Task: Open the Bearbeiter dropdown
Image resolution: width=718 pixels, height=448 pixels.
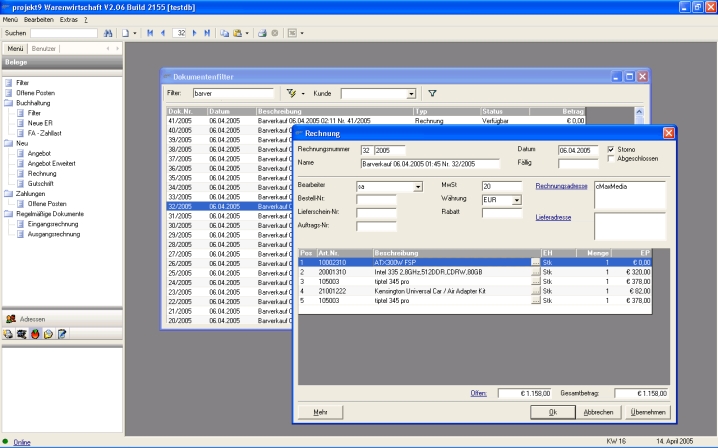Action: [417, 186]
